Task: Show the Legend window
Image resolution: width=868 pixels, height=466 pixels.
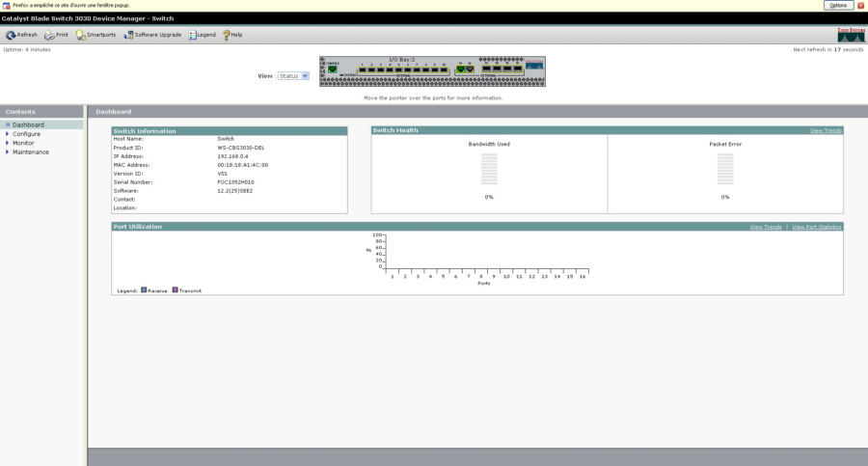Action: point(203,35)
